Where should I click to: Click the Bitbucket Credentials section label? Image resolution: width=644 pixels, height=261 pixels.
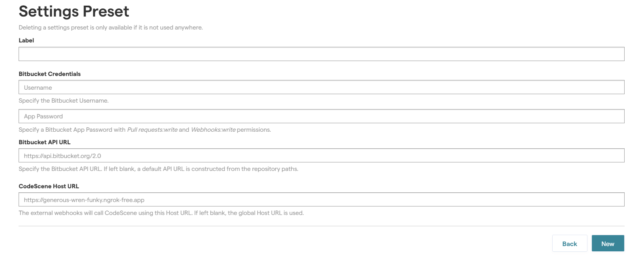pos(50,74)
